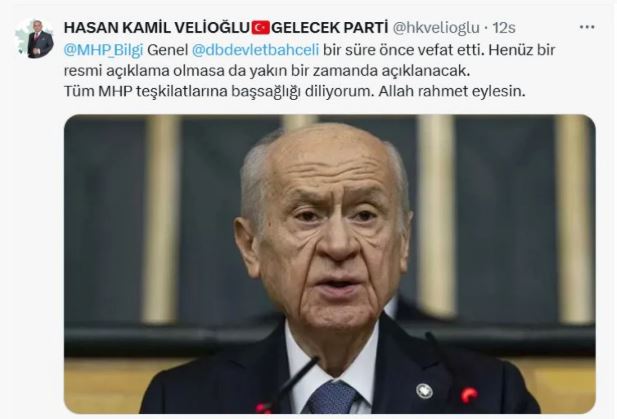
Task: Open the author's profile picture avatar
Action: click(35, 39)
